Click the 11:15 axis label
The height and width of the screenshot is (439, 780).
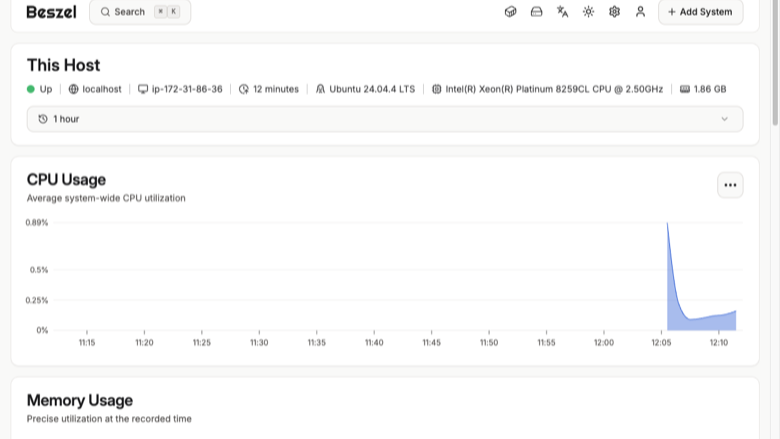click(87, 343)
